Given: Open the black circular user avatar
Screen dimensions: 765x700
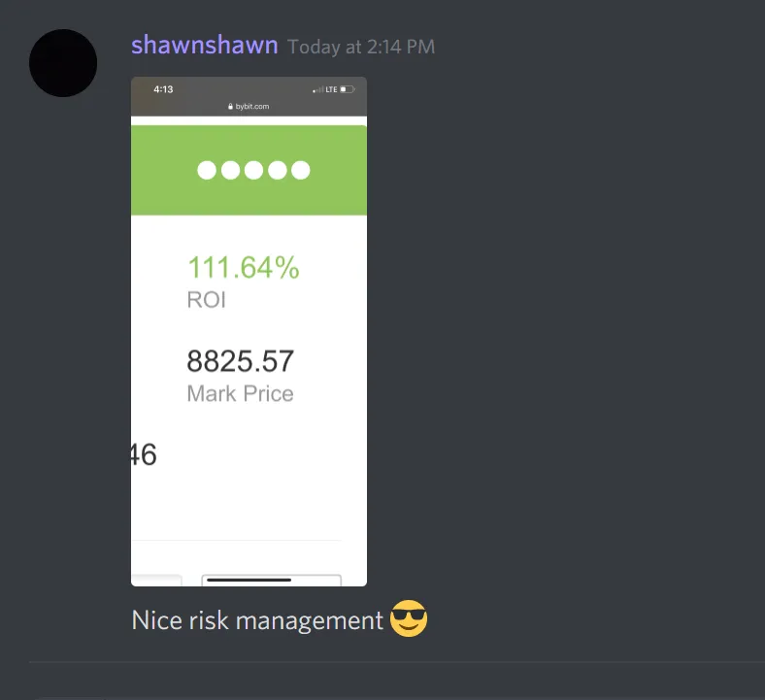Looking at the screenshot, I should [63, 63].
